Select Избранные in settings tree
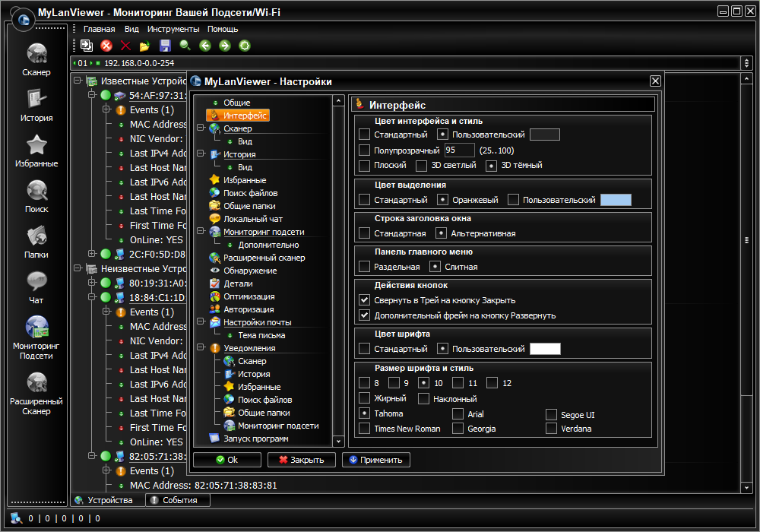The height and width of the screenshot is (532, 760). (244, 180)
